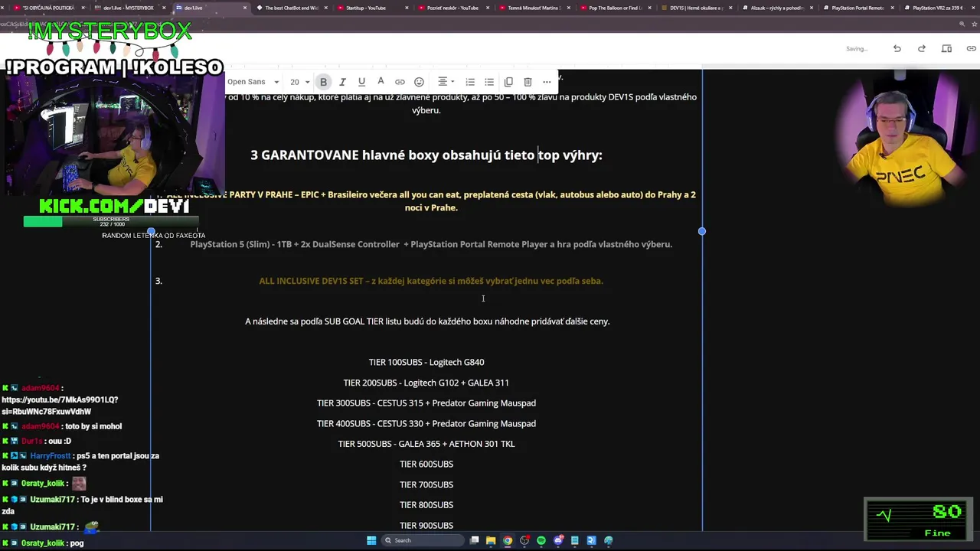Open Discord from the taskbar
980x551 pixels.
[558, 540]
